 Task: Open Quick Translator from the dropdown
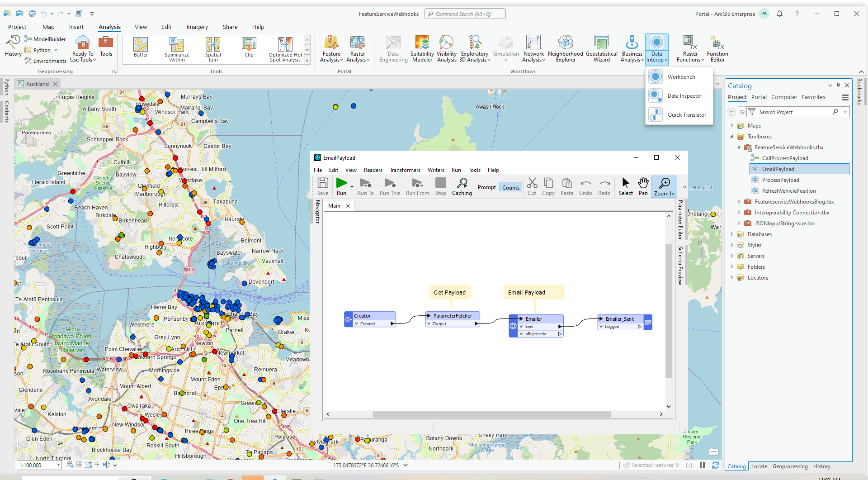click(x=686, y=115)
